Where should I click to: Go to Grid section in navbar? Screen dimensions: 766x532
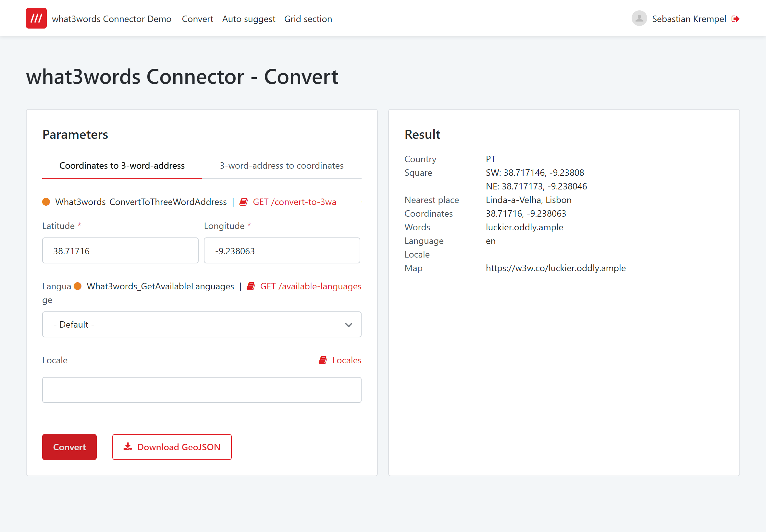[x=308, y=19]
